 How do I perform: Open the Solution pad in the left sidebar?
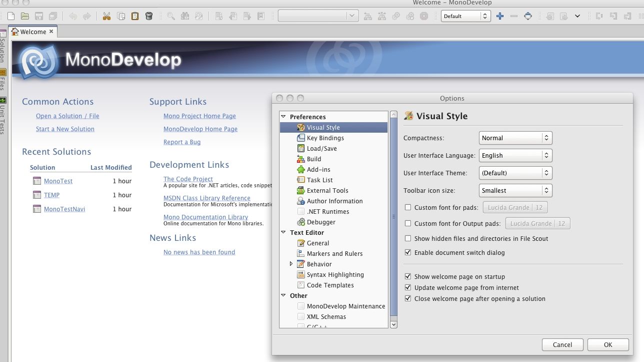(x=2, y=47)
